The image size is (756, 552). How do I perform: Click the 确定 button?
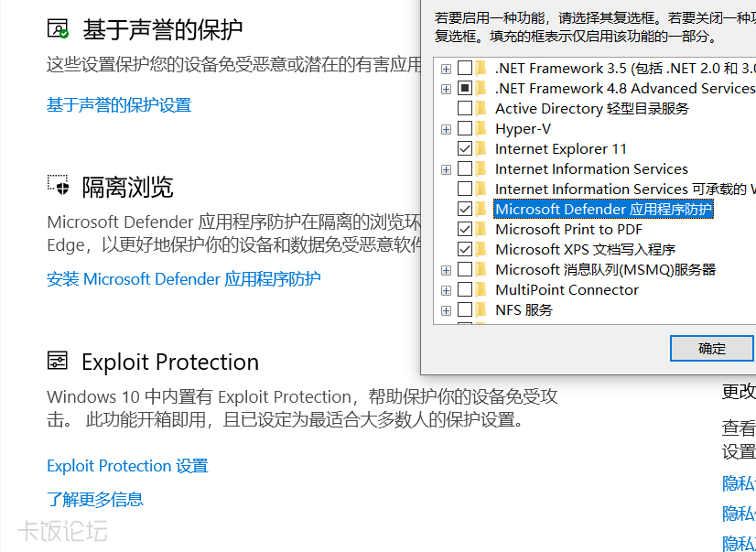coord(711,348)
